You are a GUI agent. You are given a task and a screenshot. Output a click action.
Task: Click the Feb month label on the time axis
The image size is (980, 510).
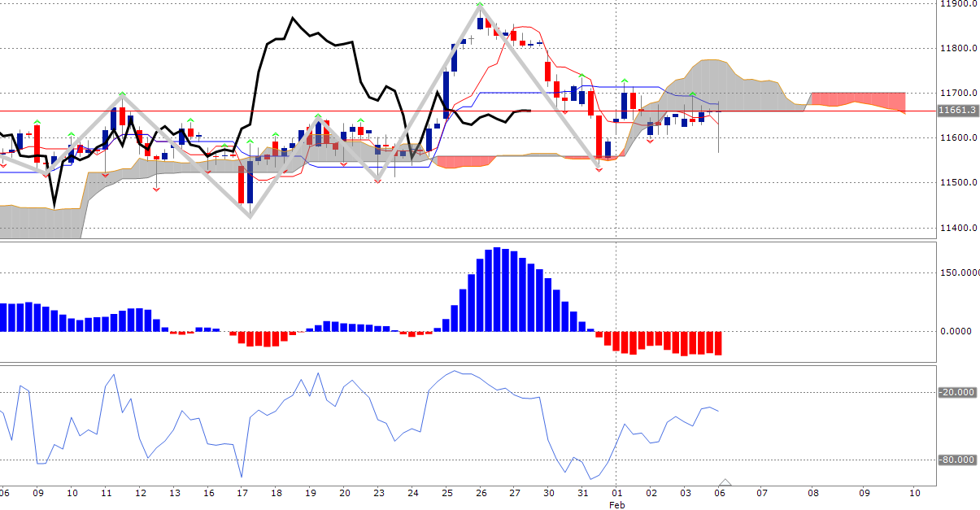(616, 504)
